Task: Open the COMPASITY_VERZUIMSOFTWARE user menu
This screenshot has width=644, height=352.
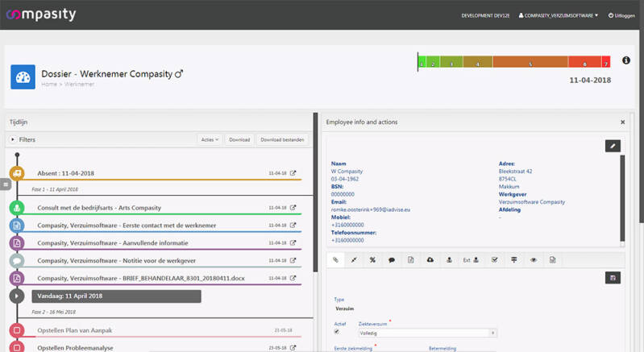Action: [x=559, y=15]
